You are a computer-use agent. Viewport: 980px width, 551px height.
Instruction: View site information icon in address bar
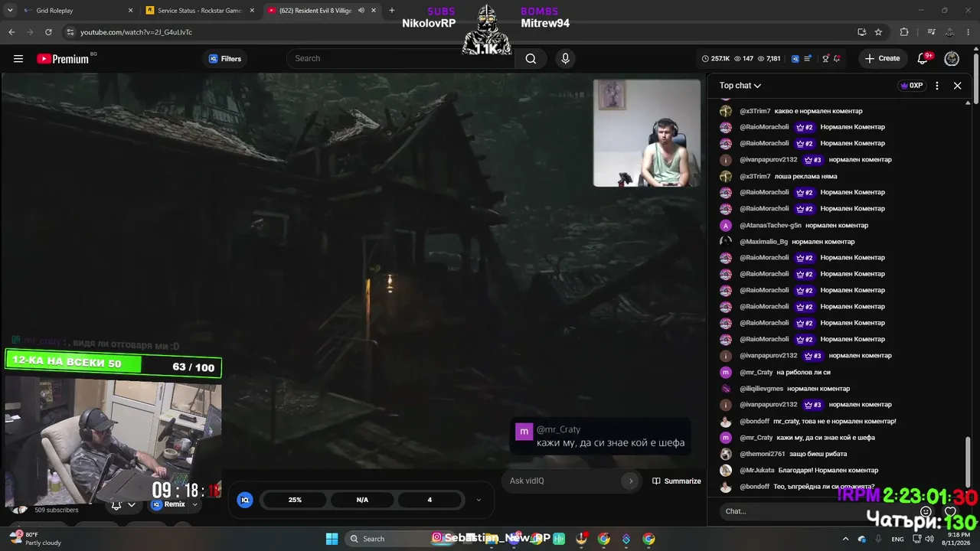point(70,32)
